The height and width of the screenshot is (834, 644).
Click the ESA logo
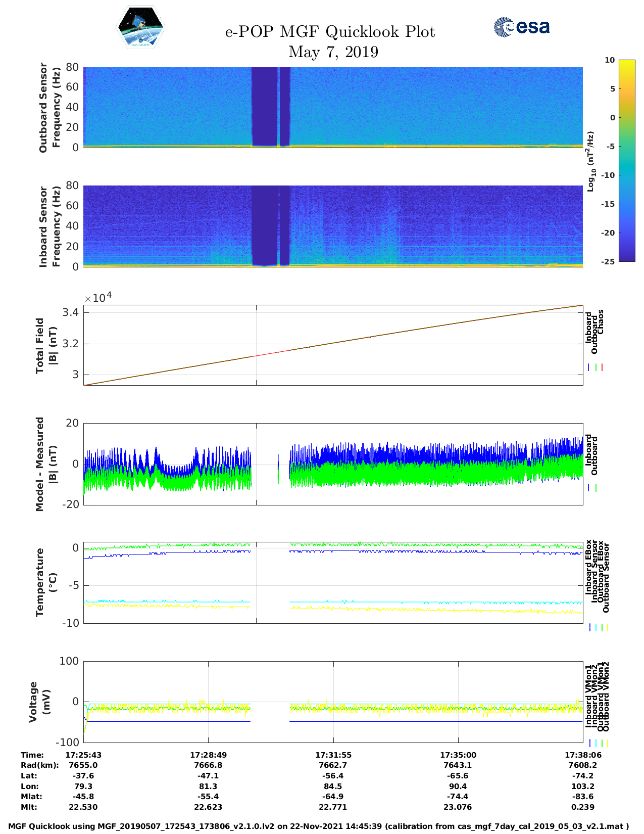(x=521, y=27)
